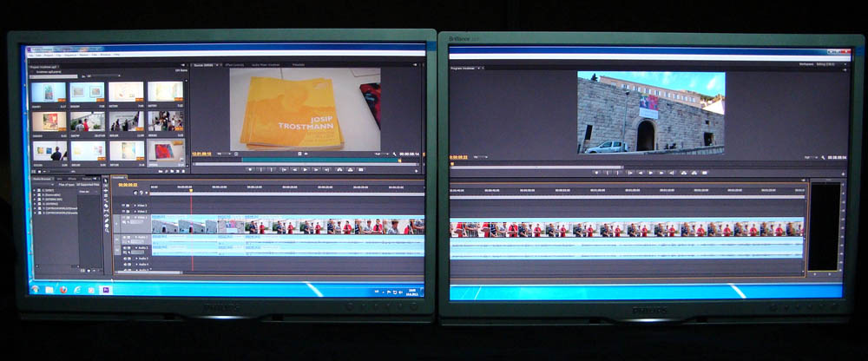Viewport: 868px width, 361px height.
Task: Click the timeline playhead marker
Action: click(191, 190)
